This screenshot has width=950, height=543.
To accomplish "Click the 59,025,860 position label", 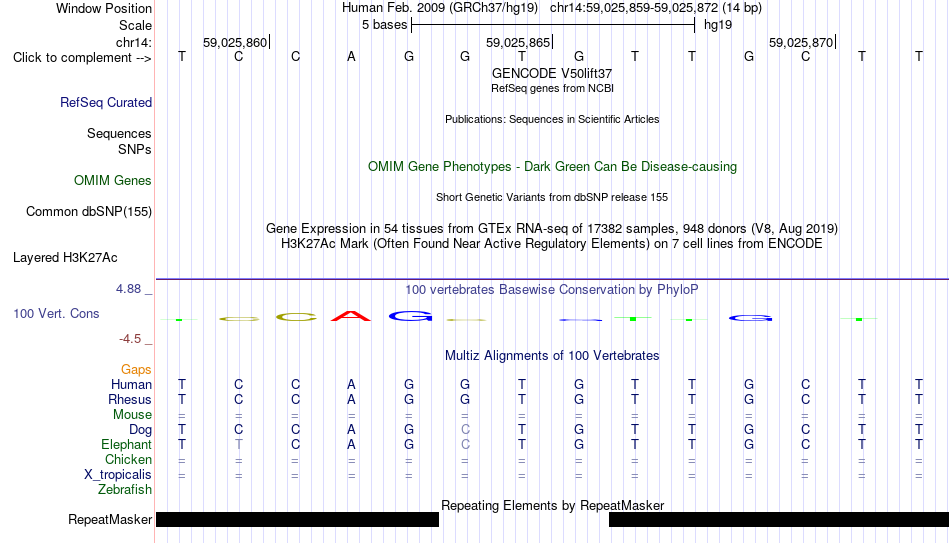I will [235, 42].
